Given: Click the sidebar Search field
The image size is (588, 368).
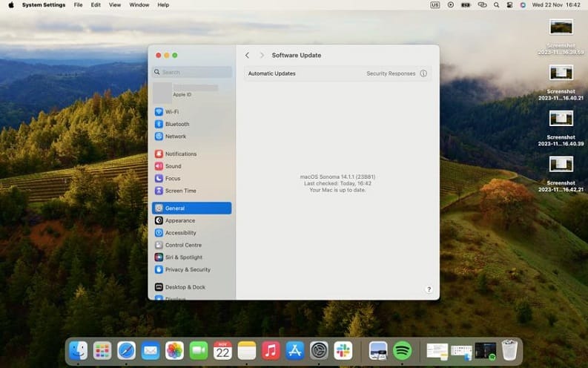Looking at the screenshot, I should coord(191,72).
